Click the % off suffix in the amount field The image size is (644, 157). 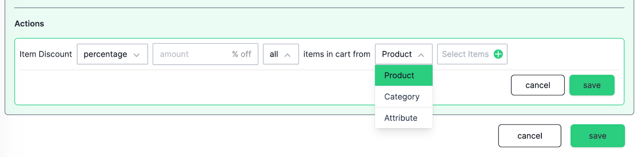pyautogui.click(x=242, y=54)
